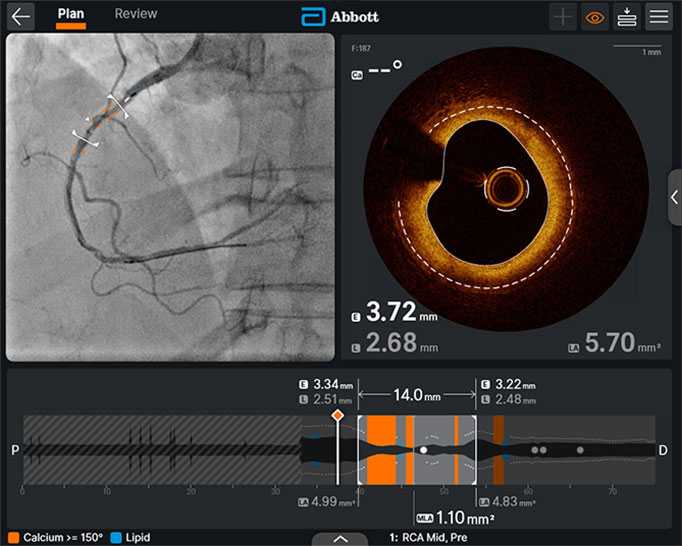682x546 pixels.
Task: Click the distal reference 3.22 mm value
Action: click(515, 385)
